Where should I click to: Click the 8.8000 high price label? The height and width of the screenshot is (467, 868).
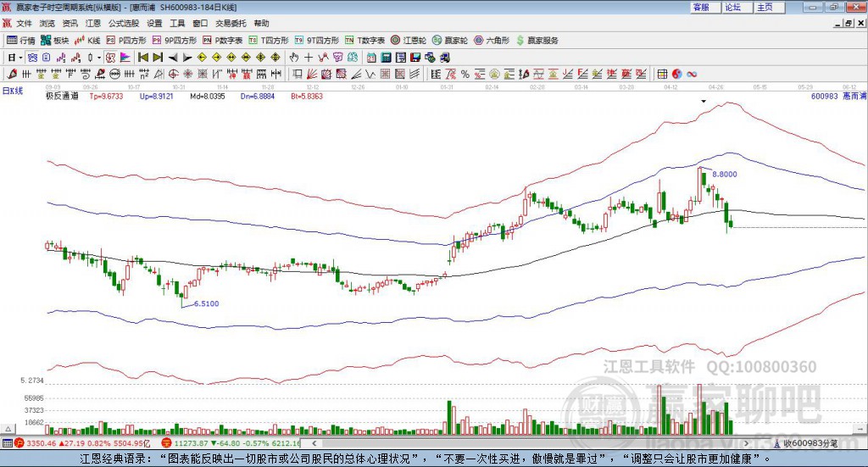pos(725,175)
